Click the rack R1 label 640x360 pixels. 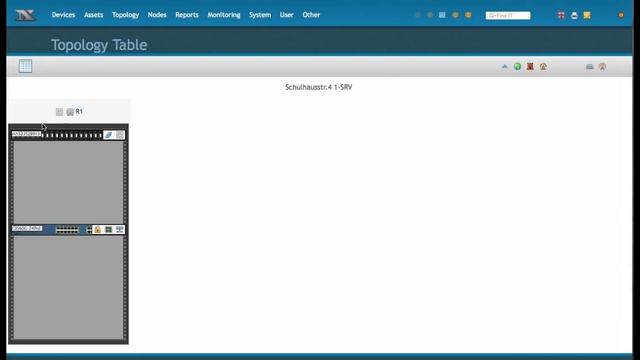pyautogui.click(x=79, y=111)
